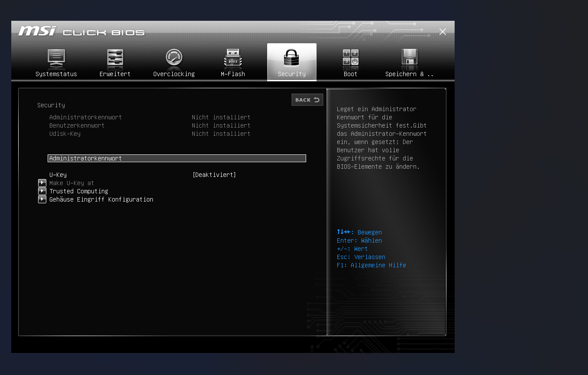Viewport: 588px width, 375px height.
Task: Open the U-Key Deaktiviert value
Action: pos(214,175)
